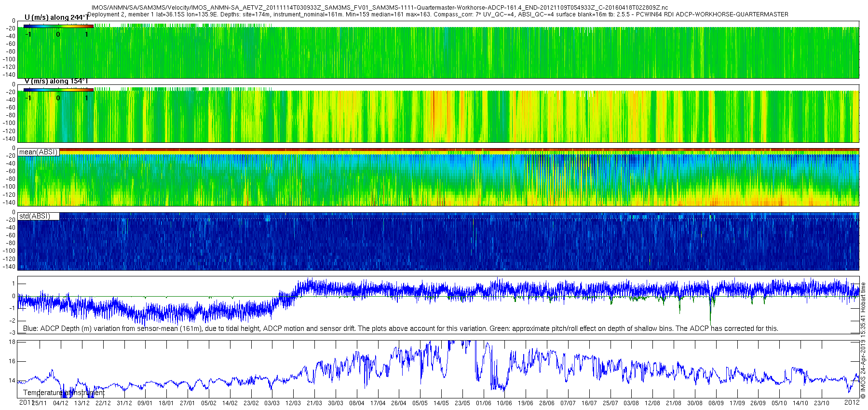Click the '05/02' date tick label
This screenshot has width=868, height=410.
(x=208, y=403)
